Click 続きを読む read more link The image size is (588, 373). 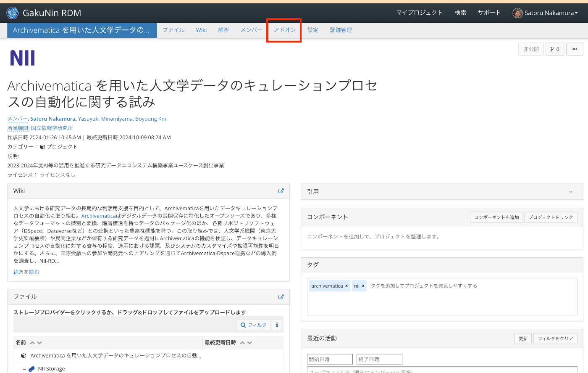(x=26, y=272)
